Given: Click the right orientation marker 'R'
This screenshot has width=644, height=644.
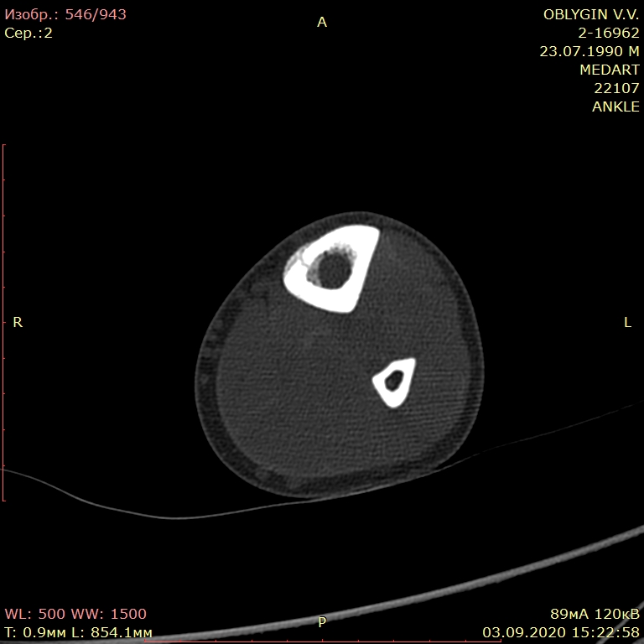Looking at the screenshot, I should tap(18, 322).
